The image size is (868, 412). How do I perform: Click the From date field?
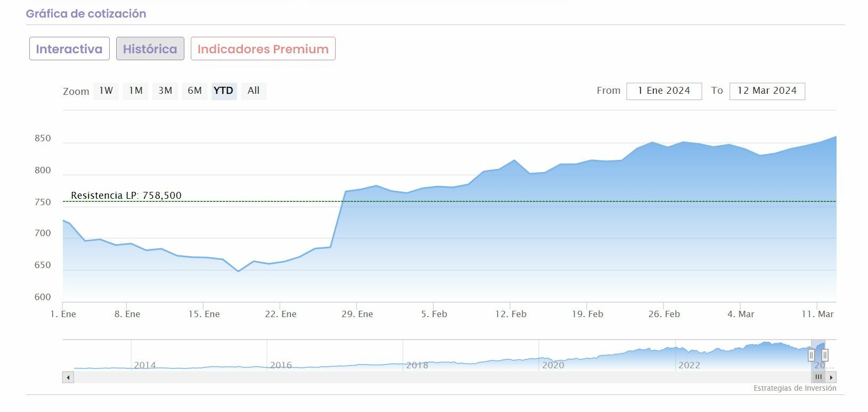click(664, 91)
